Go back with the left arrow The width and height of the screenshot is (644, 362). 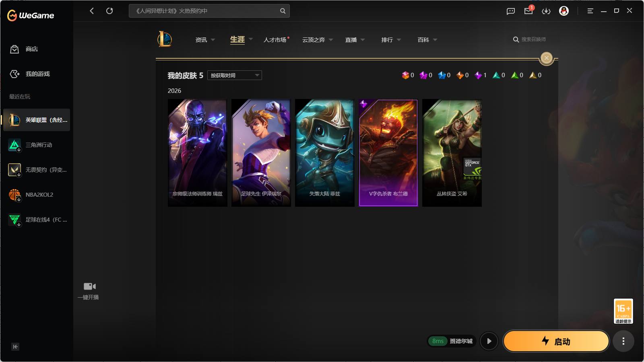click(92, 11)
